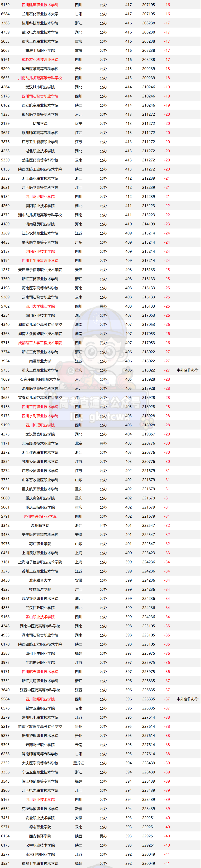Screen dimensions: 201x868
Task: Select 中外合作办学 note in row 5584
Action: [188, 699]
